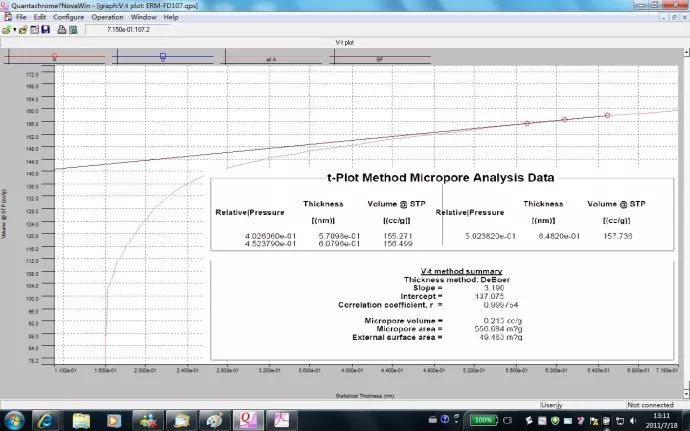Click the 'Thickness method: DeBoer' line
This screenshot has width=690, height=431.
pos(457,280)
